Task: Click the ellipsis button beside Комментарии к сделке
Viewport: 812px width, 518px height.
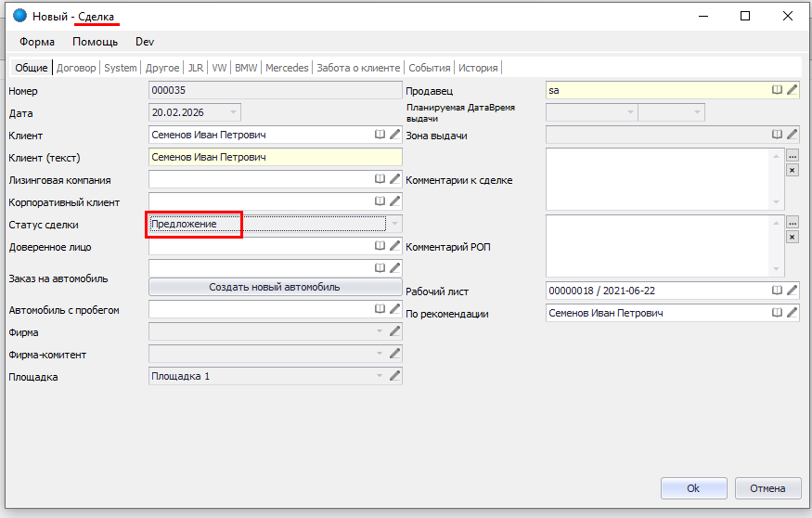Action: coord(792,156)
